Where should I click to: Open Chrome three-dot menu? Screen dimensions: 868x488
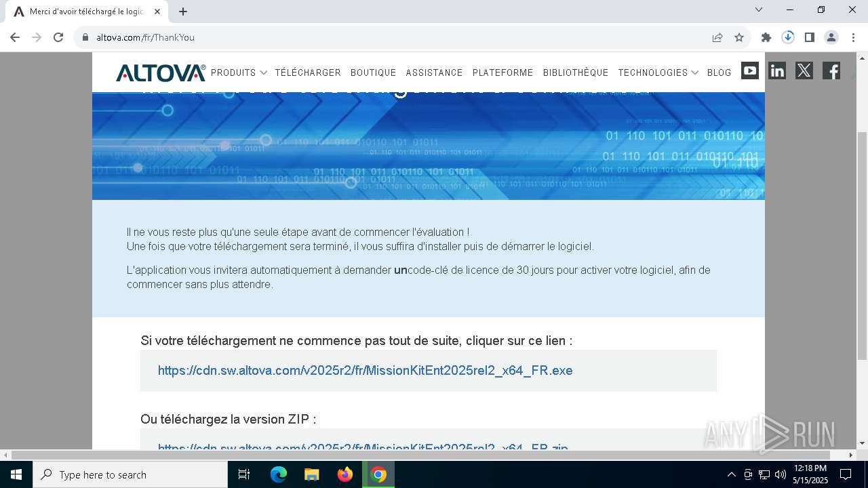coord(853,37)
